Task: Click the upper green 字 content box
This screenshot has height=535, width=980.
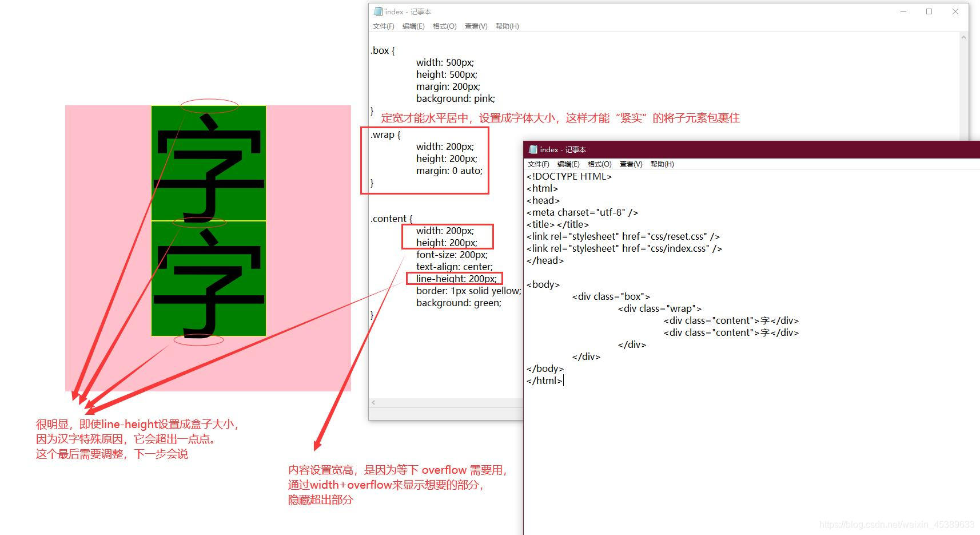Action: coord(209,163)
